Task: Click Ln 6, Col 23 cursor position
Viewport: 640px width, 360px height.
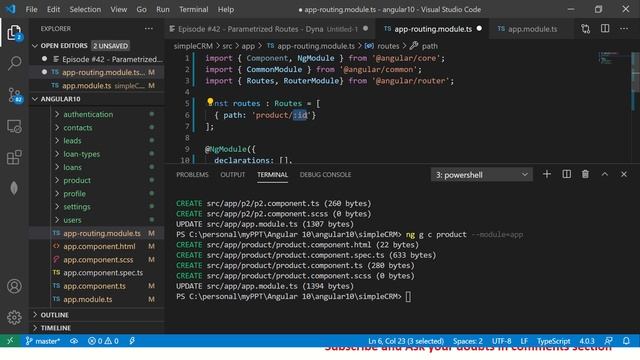Action: 406,341
